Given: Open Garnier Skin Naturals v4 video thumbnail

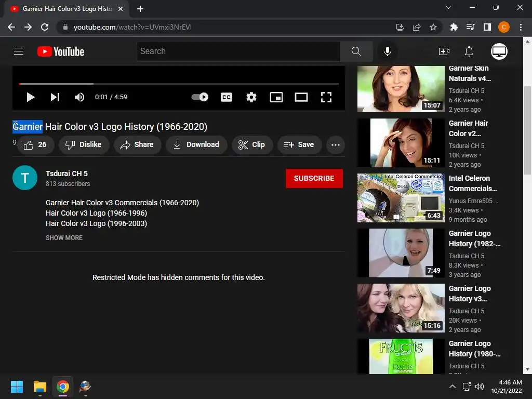Looking at the screenshot, I should [401, 89].
